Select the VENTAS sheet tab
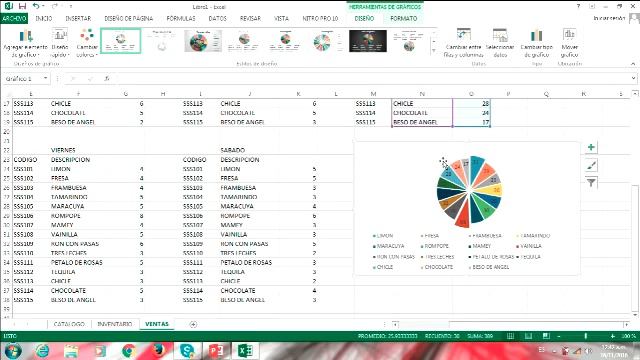This screenshot has width=640, height=360. [157, 324]
